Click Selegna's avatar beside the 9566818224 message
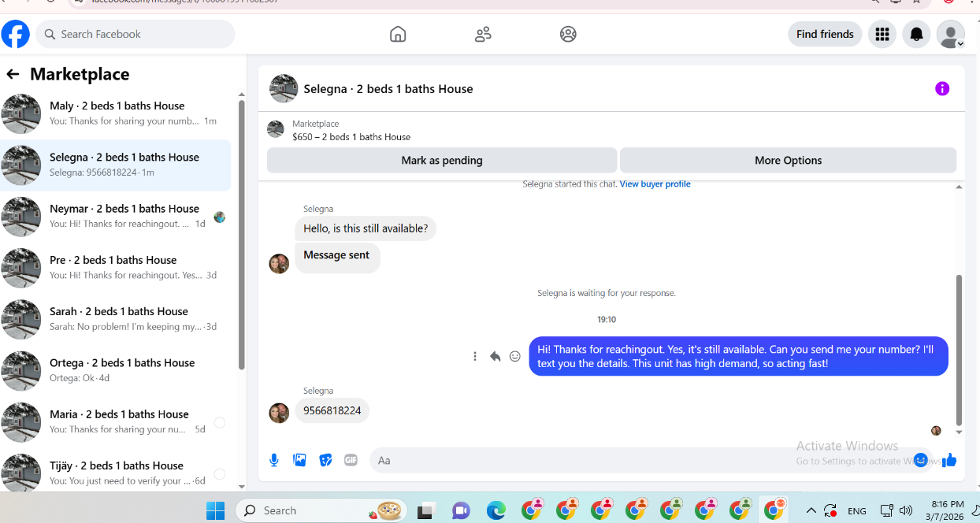This screenshot has width=980, height=523. tap(279, 413)
